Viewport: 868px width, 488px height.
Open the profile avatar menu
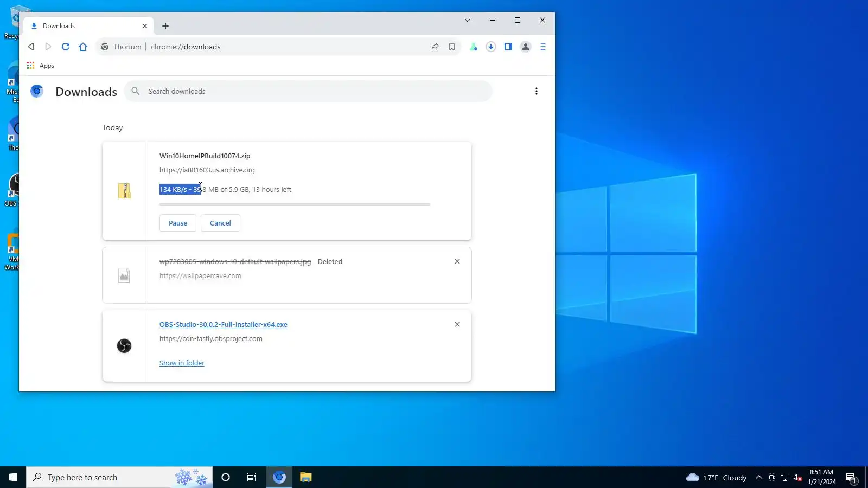[526, 47]
